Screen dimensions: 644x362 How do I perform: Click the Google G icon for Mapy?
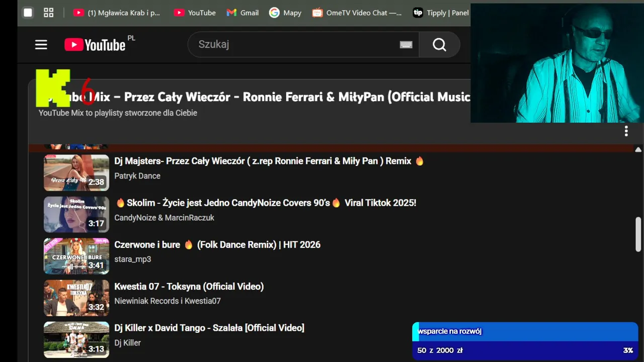(x=274, y=13)
